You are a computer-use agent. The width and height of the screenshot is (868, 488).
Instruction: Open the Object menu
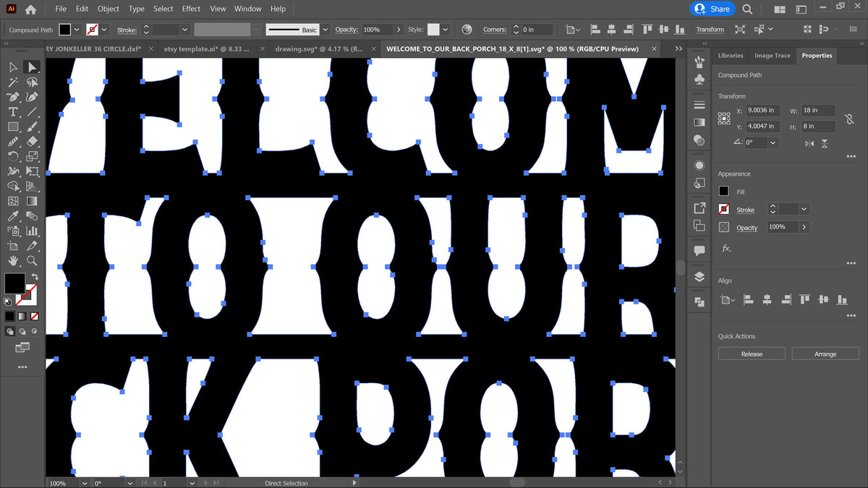coord(109,9)
